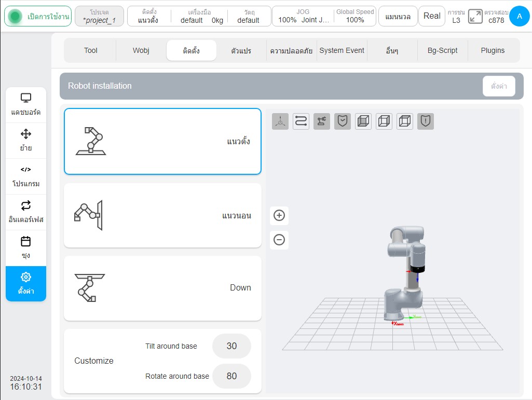This screenshot has height=400, width=532.
Task: Toggle the coordinate axes display icon
Action: point(280,121)
